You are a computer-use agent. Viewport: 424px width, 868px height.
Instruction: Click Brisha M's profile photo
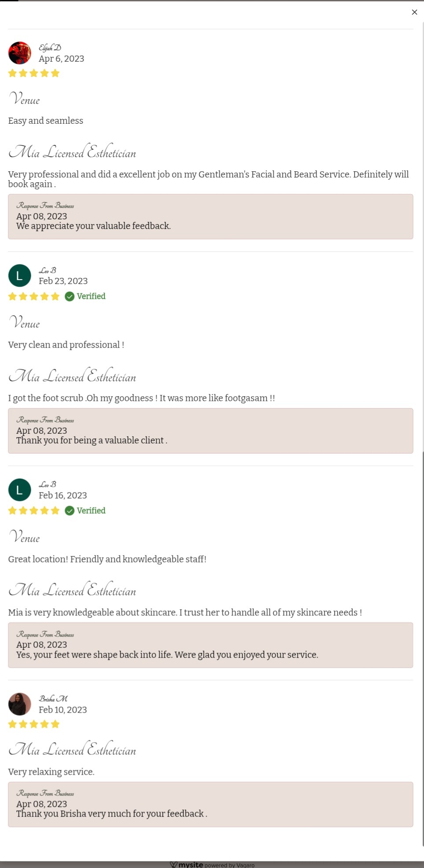pos(20,704)
